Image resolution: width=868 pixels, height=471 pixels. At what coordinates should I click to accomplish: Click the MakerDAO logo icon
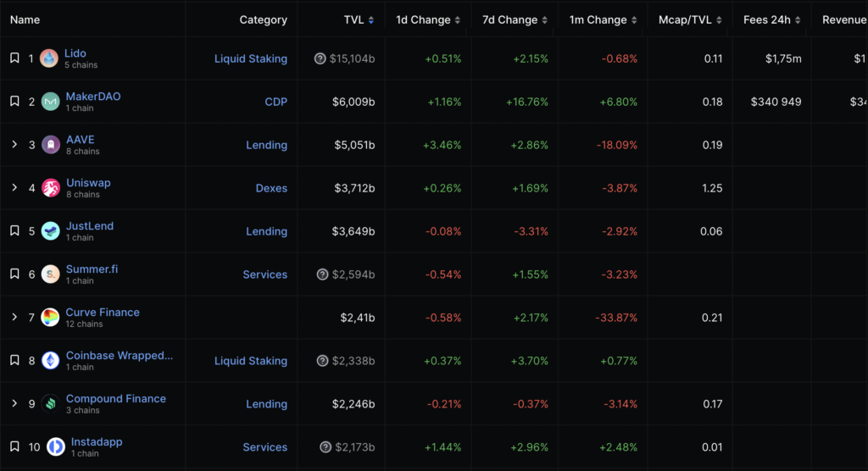[50, 102]
